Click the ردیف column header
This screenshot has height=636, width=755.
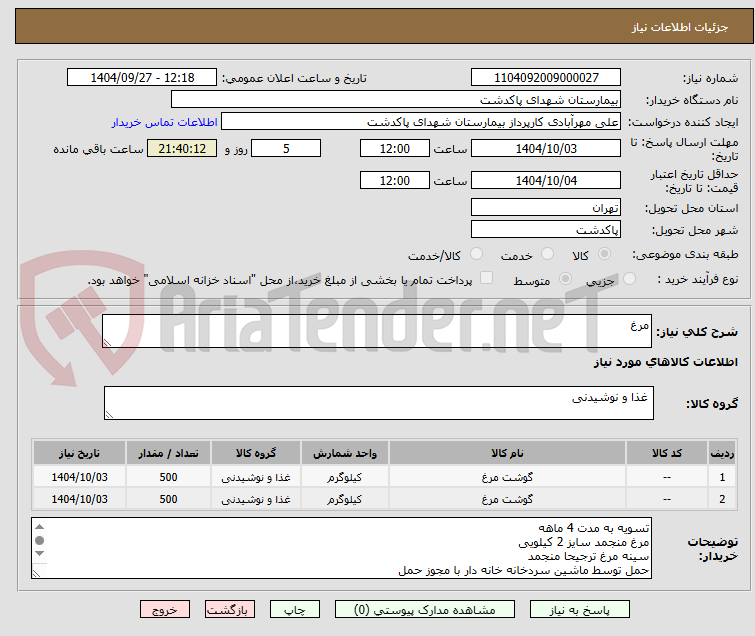coord(722,453)
